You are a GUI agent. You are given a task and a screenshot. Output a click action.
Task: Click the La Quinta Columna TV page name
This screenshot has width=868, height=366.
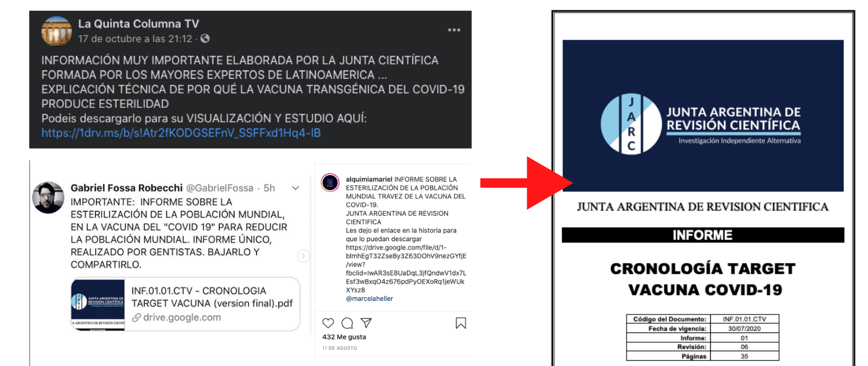point(138,24)
